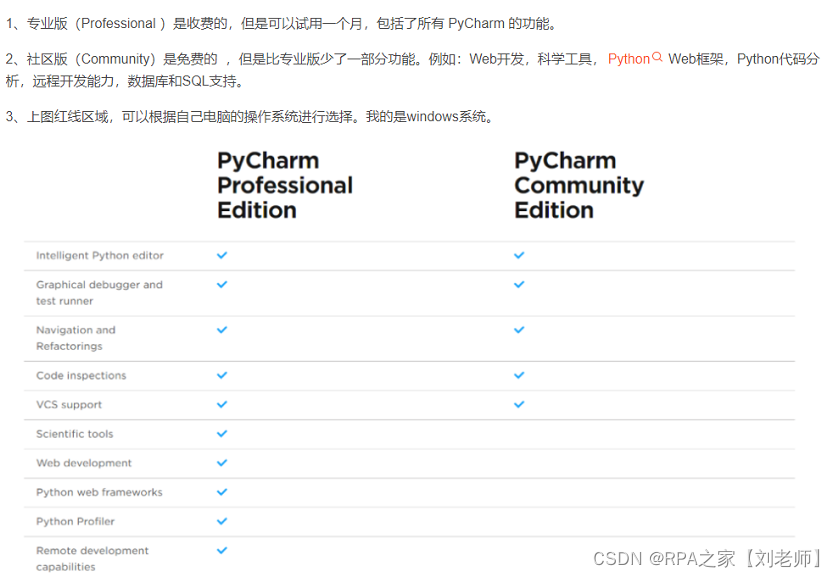The height and width of the screenshot is (577, 835).
Task: Select the PyCharm Professional Edition heading
Action: pos(285,185)
